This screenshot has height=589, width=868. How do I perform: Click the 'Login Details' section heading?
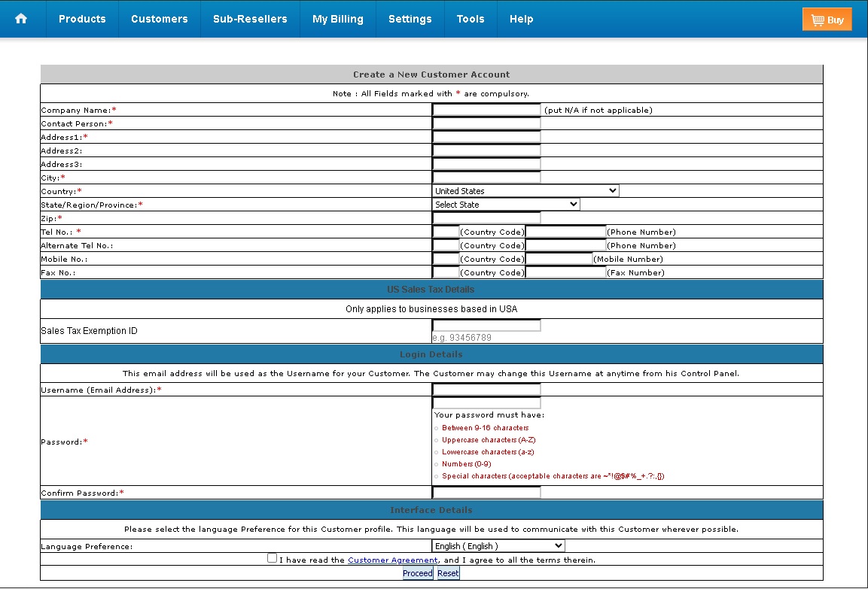[431, 354]
